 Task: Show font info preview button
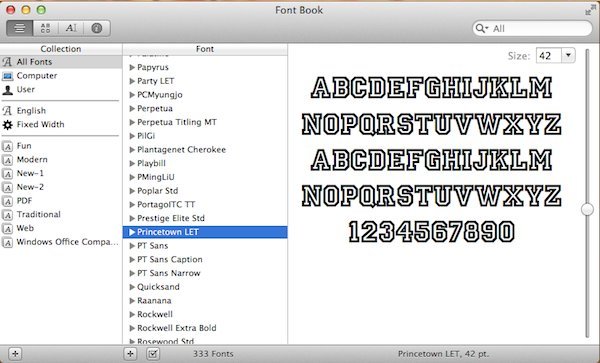point(97,28)
